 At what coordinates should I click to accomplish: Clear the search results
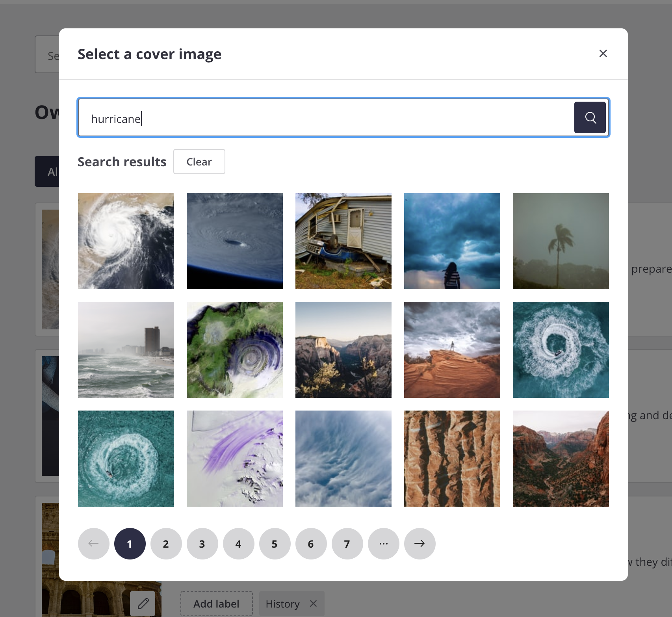point(199,162)
